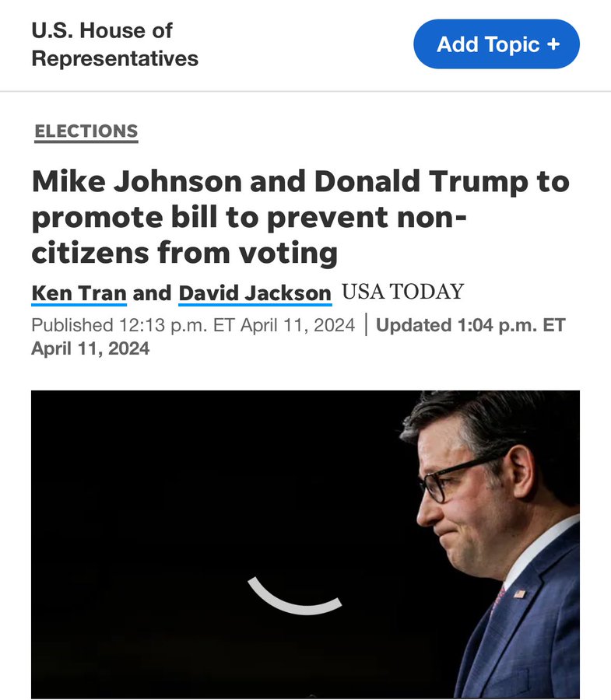Click the Published 12:13 p.m. timestamp
The image size is (611, 700).
(x=193, y=325)
